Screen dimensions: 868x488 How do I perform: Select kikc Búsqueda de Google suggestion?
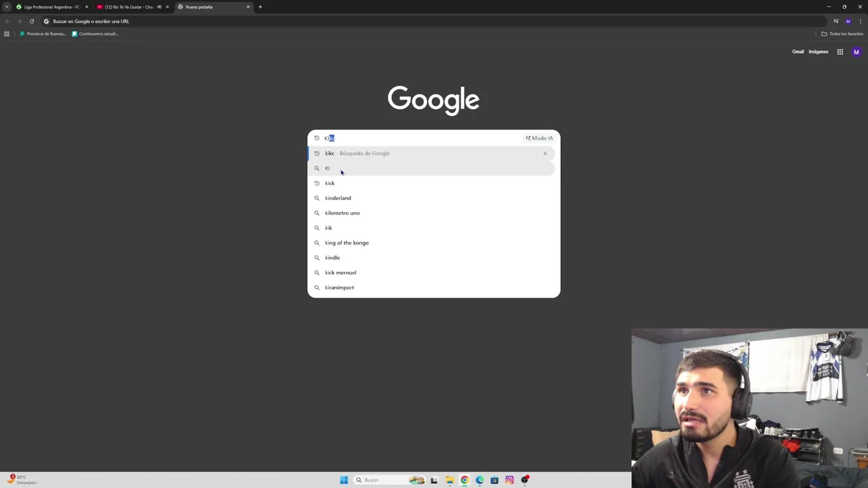(431, 153)
